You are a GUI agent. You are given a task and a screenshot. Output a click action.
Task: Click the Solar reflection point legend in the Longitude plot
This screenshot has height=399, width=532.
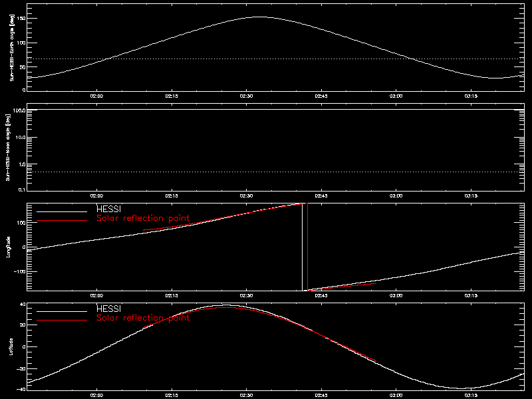[143, 218]
